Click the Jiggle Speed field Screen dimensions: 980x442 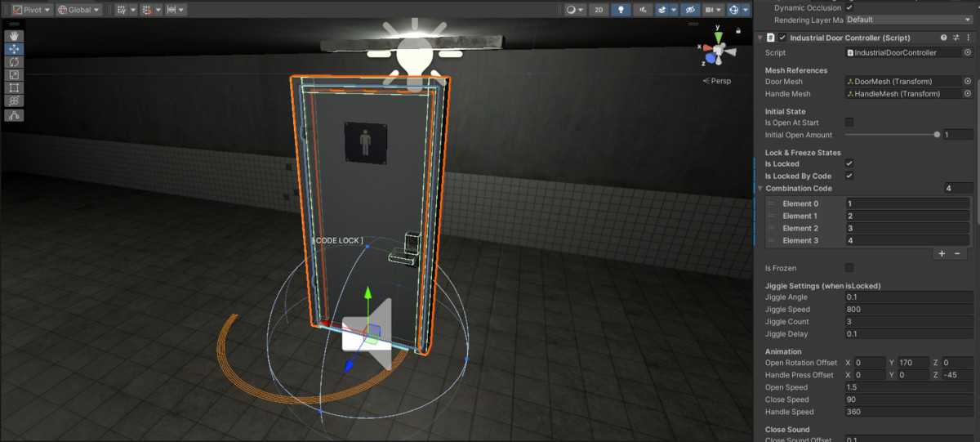point(909,310)
